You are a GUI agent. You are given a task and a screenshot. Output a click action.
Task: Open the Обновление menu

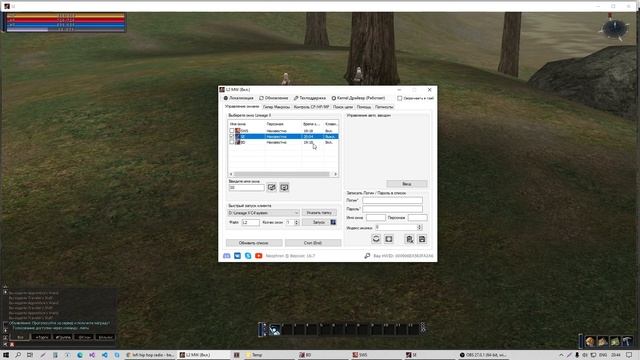pyautogui.click(x=274, y=98)
